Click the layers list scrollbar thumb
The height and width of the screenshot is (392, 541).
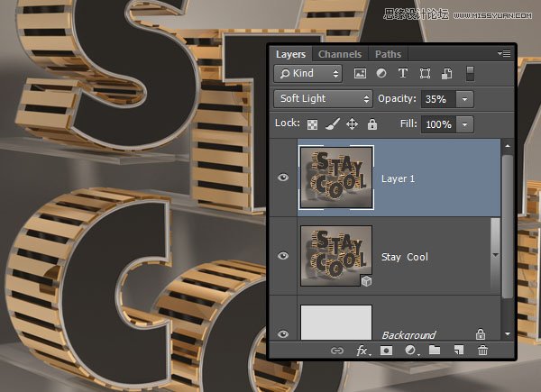coord(508,226)
